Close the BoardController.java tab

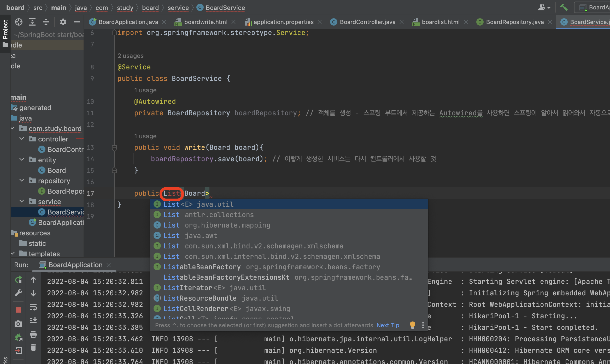click(x=402, y=22)
